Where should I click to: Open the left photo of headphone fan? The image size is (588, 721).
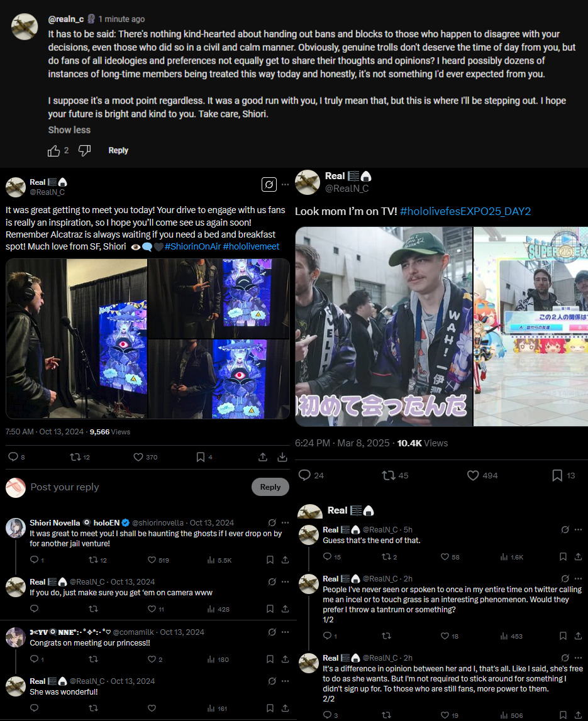[x=76, y=338]
